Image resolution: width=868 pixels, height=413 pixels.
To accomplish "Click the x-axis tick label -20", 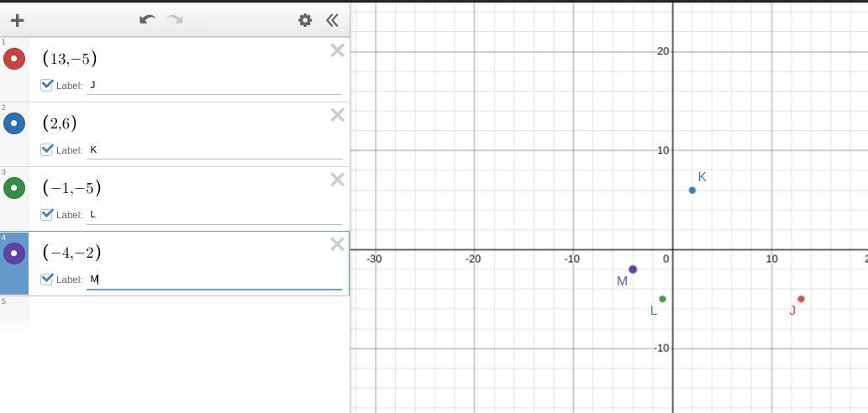I will coord(473,259).
